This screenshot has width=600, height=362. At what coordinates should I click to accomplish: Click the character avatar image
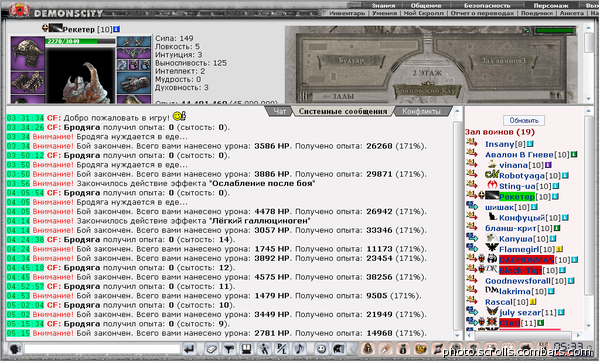[80, 75]
